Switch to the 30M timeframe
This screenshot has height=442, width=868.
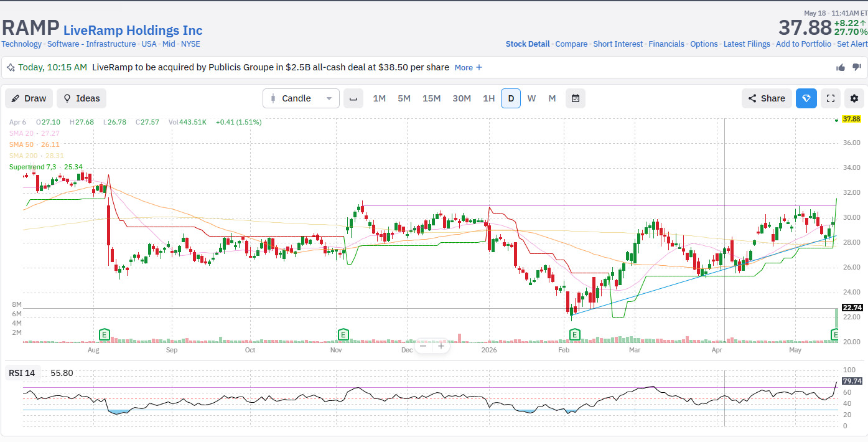tap(462, 98)
